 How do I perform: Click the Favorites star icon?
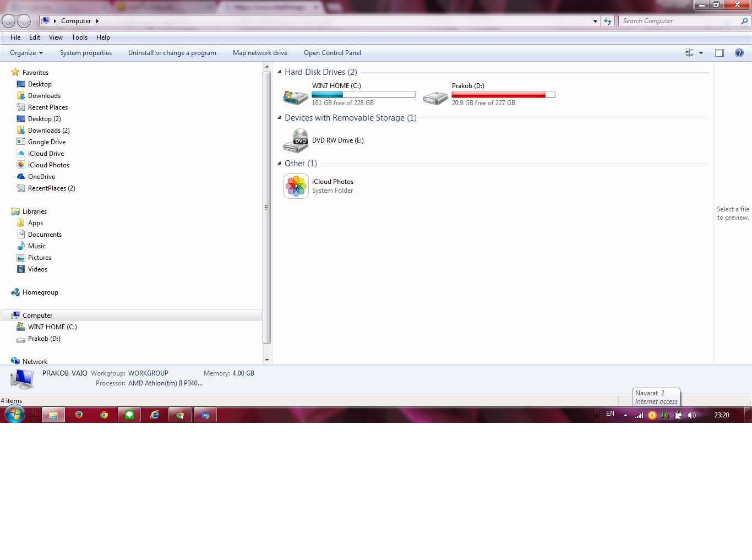15,72
